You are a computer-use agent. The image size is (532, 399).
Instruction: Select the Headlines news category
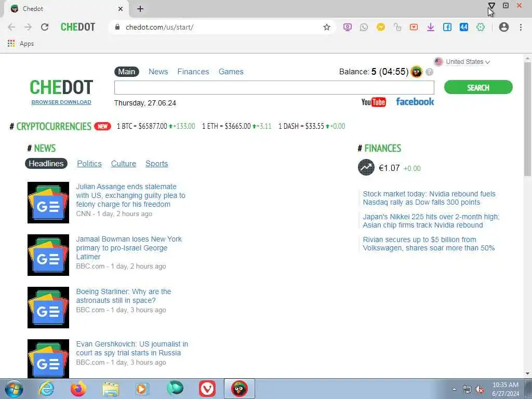point(46,164)
